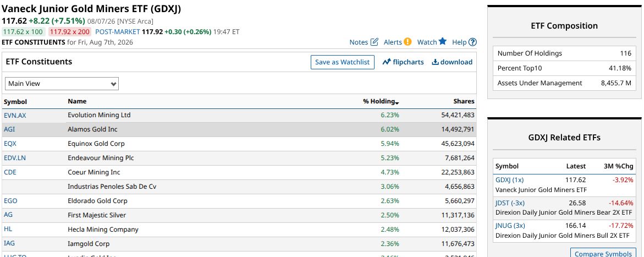Screen dimensions: 644x257
Task: Open flipcharts view link
Action: coord(408,62)
